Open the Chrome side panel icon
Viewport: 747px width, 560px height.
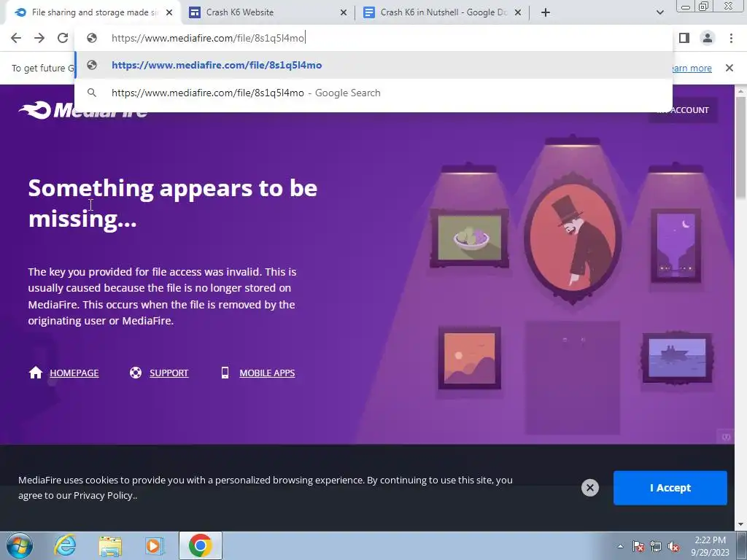click(684, 38)
